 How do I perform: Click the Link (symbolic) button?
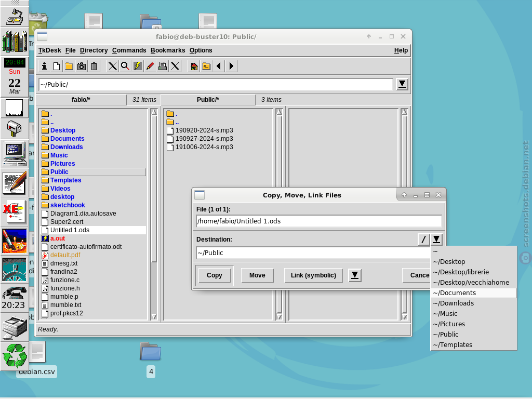click(x=313, y=275)
